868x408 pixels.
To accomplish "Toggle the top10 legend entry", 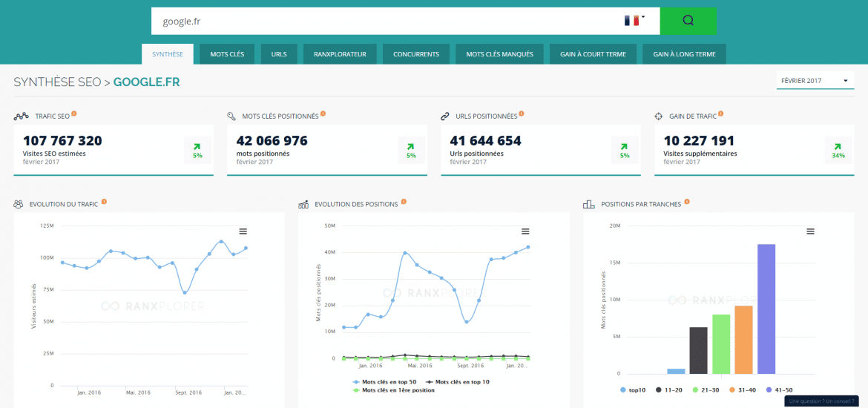I will coord(634,390).
